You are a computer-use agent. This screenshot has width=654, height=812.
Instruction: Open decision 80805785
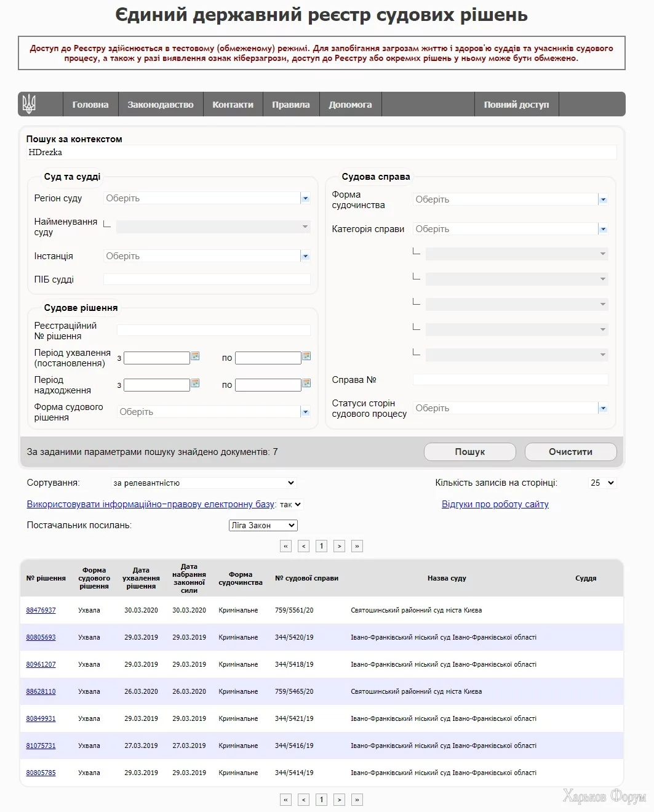coord(41,773)
